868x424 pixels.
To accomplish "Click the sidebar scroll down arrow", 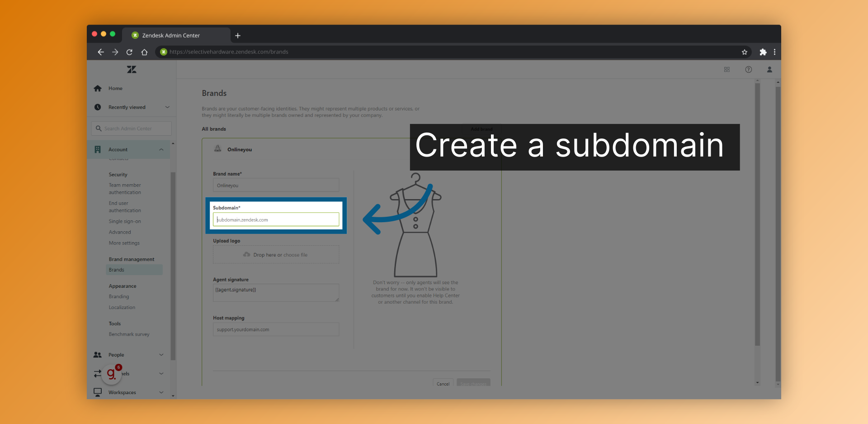I will (173, 396).
